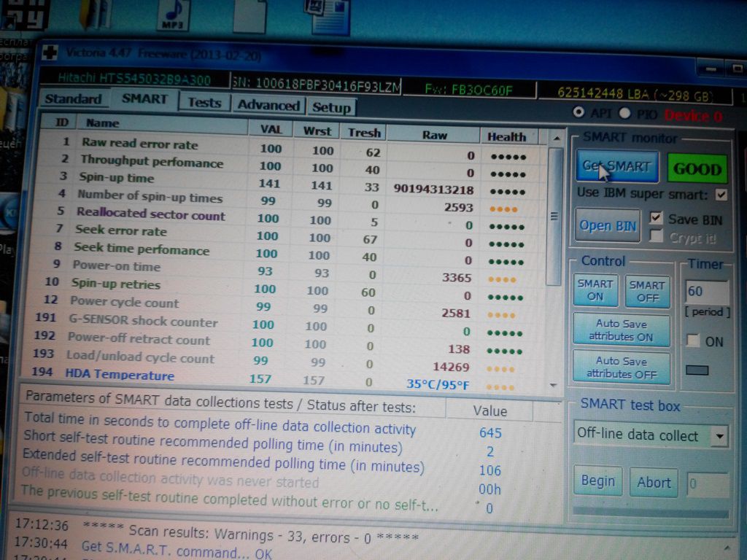
Task: Click the Victoria red cross title icon
Action: point(49,52)
